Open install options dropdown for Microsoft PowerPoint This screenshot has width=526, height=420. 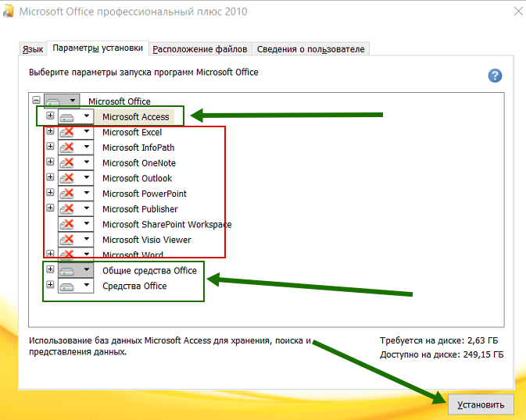point(87,193)
